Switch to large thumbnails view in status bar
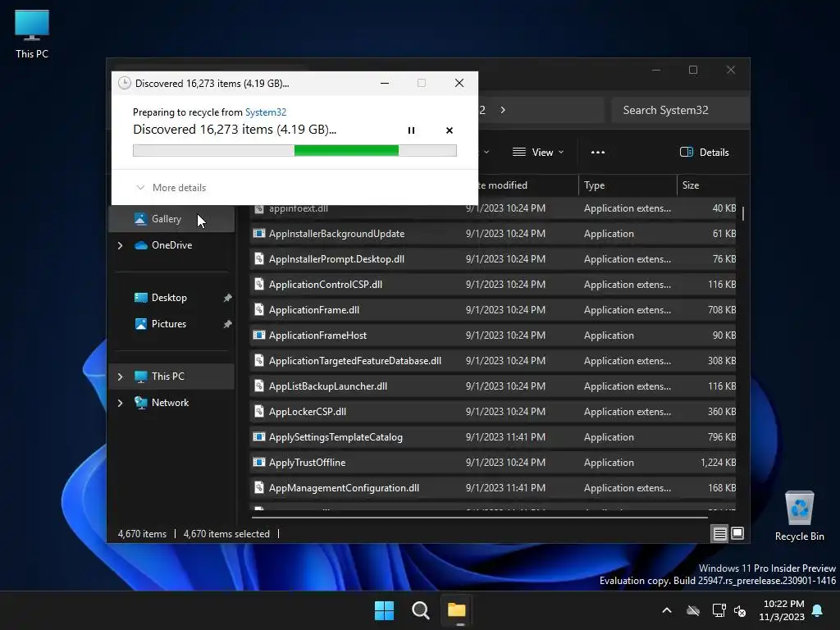Screen dimensions: 840x630 point(737,533)
